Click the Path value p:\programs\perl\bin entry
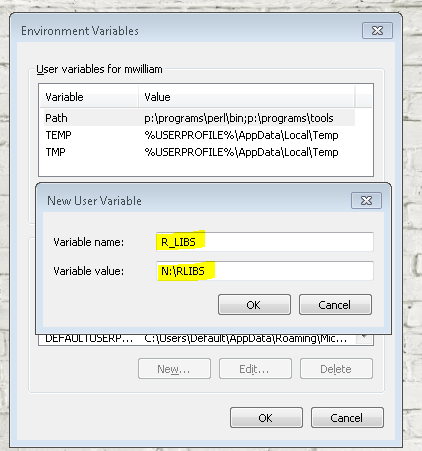Viewport: 422px width, 451px height. coord(194,118)
